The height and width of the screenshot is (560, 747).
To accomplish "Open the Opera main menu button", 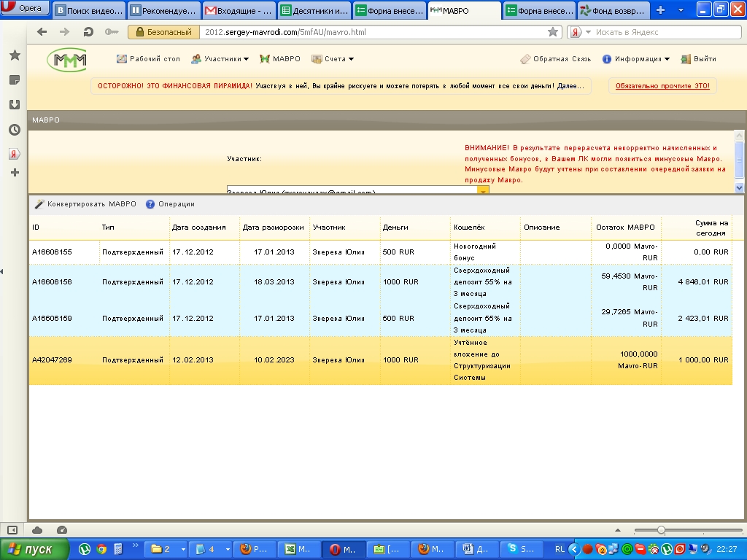I will coord(25,7).
